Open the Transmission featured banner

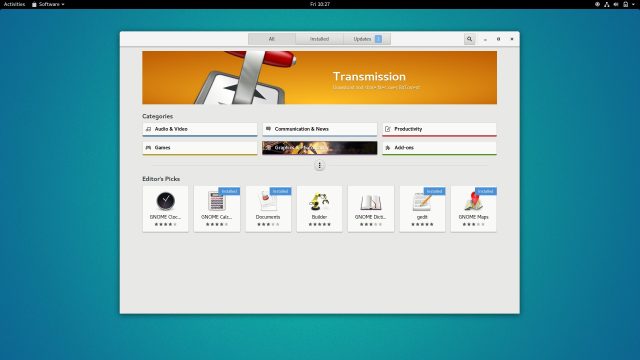click(320, 78)
